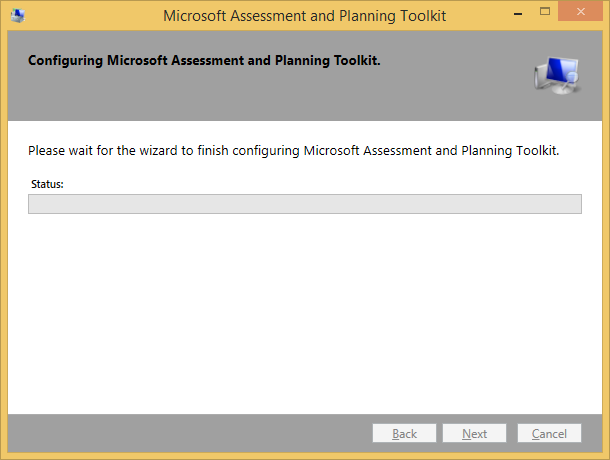
Task: Click the window title text
Action: [x=304, y=15]
